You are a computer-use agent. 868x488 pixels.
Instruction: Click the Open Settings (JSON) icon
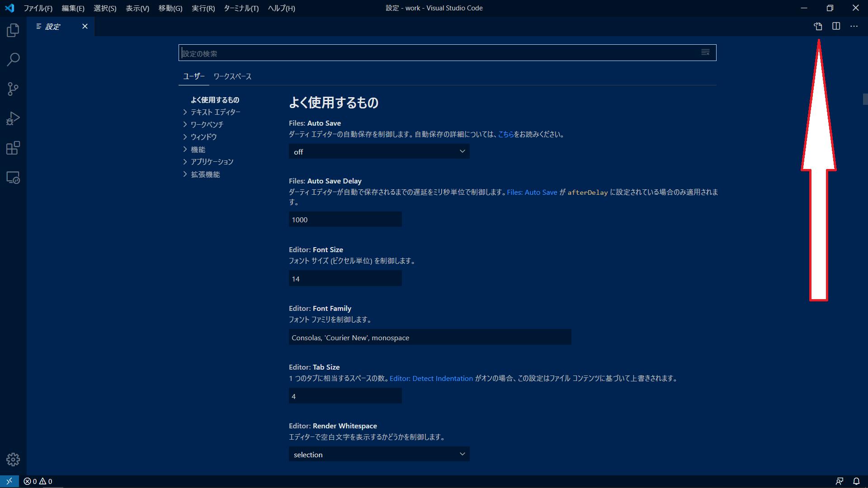point(818,26)
